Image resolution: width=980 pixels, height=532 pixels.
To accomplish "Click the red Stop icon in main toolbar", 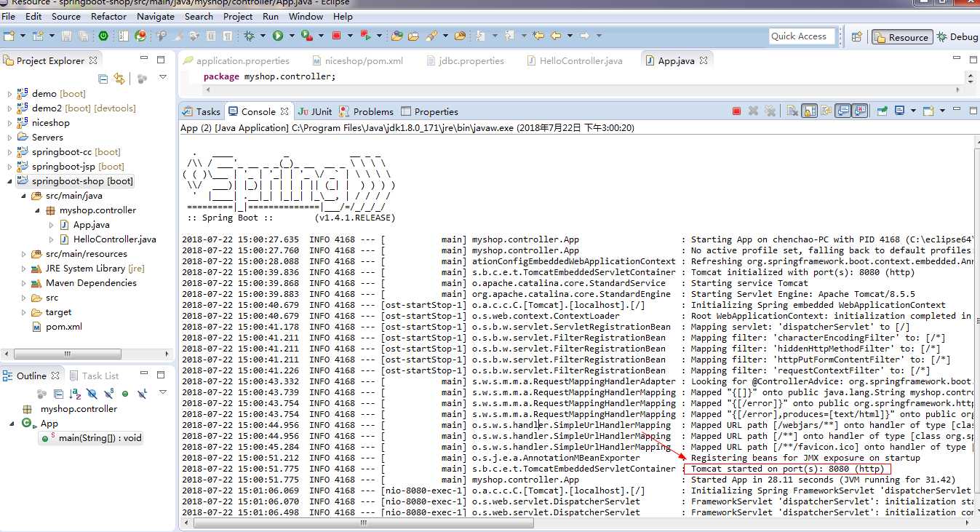I will (x=336, y=36).
